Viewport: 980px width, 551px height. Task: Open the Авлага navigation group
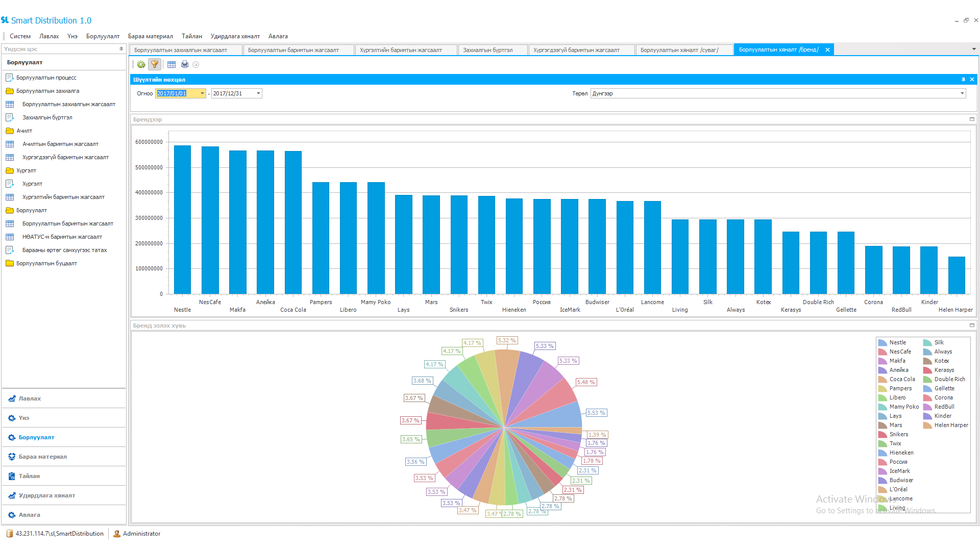[64, 515]
